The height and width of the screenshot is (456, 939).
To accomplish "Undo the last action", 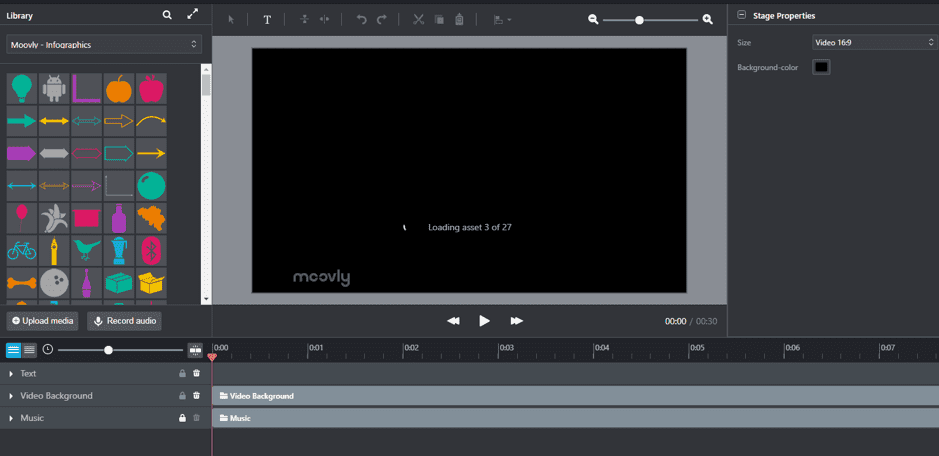I will [x=361, y=20].
